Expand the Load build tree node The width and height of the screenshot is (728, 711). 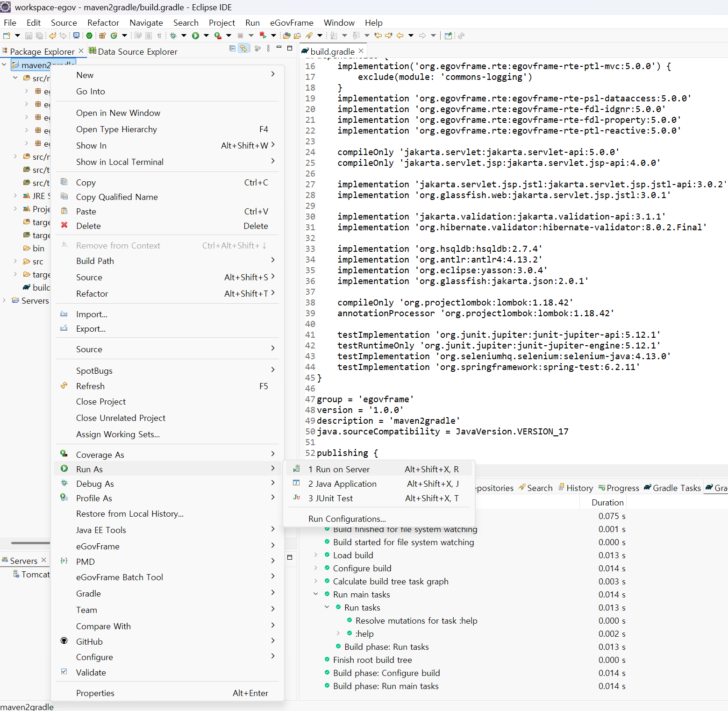tap(316, 555)
